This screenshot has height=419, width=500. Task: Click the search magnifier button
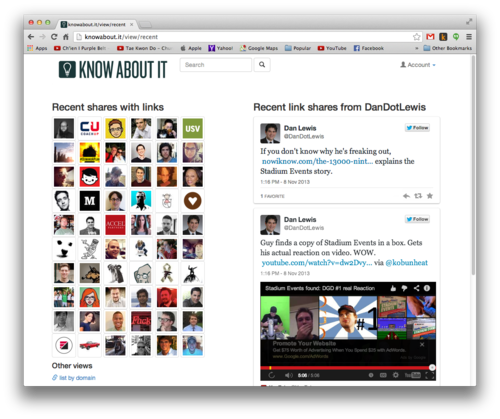point(262,65)
